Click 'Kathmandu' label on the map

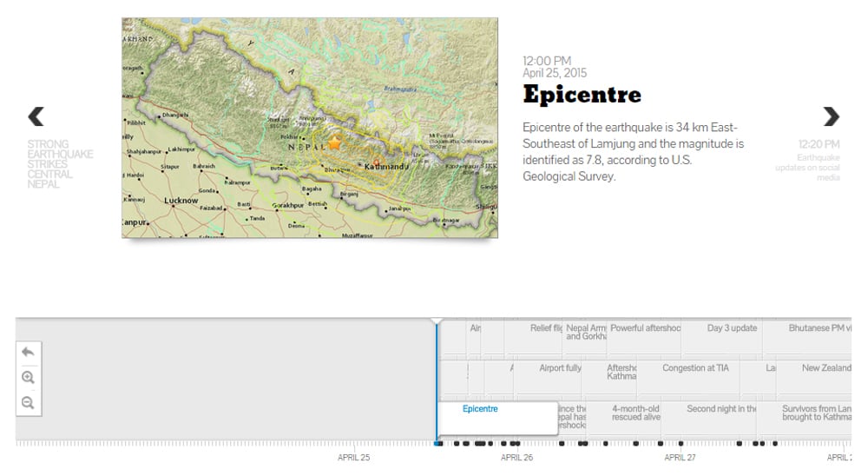[386, 166]
